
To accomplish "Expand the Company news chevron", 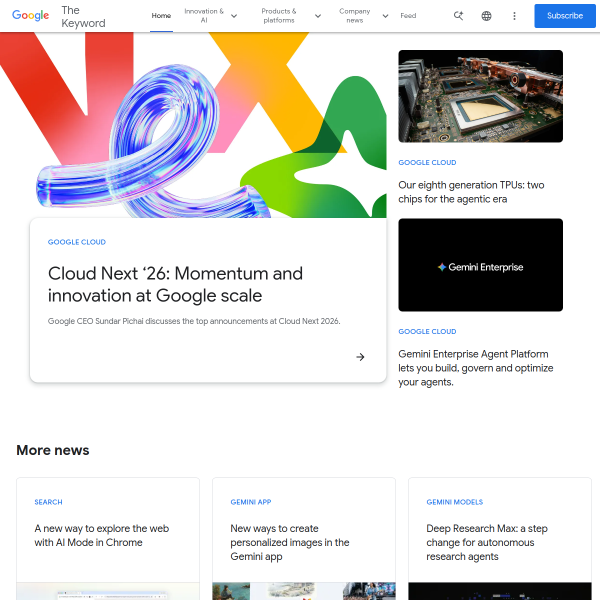I will [385, 16].
